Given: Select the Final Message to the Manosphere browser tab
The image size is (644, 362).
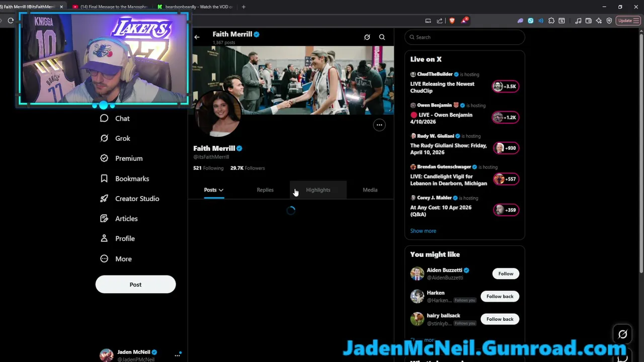Looking at the screenshot, I should [x=110, y=7].
